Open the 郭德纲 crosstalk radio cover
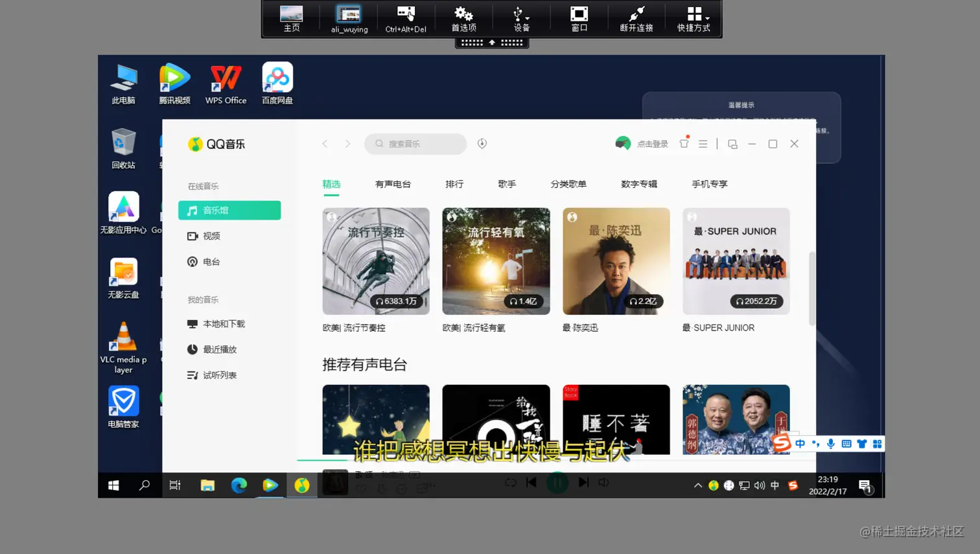The width and height of the screenshot is (980, 554). click(736, 419)
